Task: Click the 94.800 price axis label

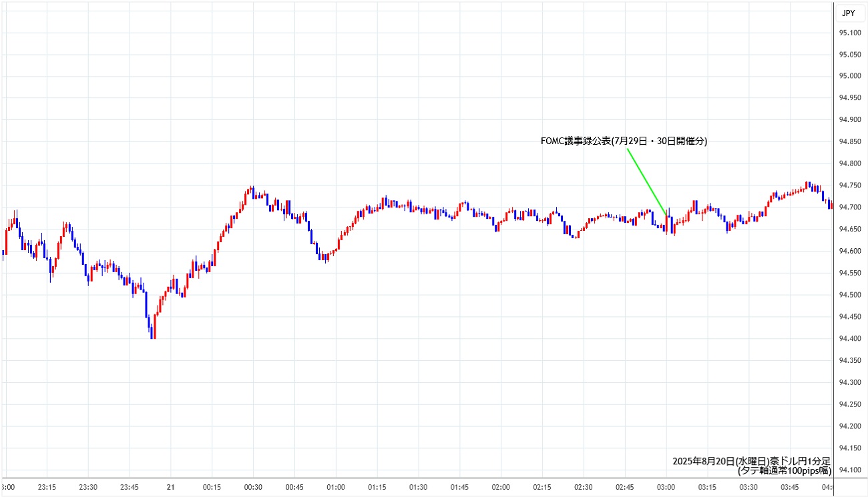Action: [x=850, y=163]
